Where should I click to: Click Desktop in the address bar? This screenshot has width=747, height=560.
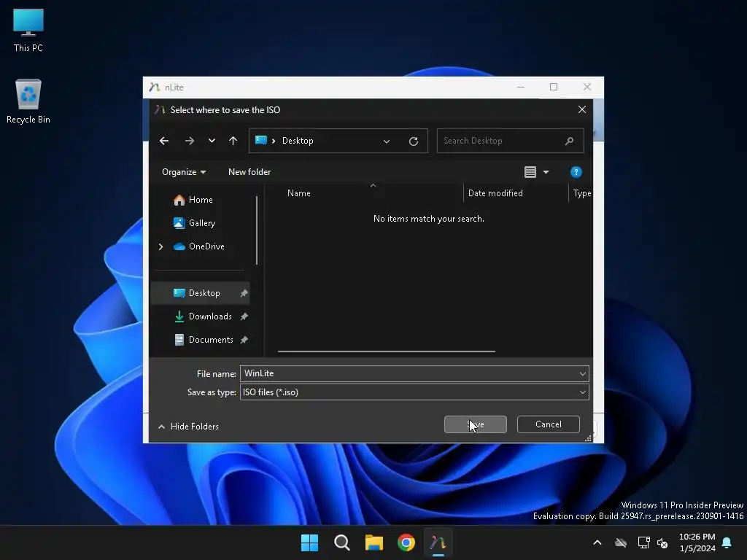click(298, 141)
